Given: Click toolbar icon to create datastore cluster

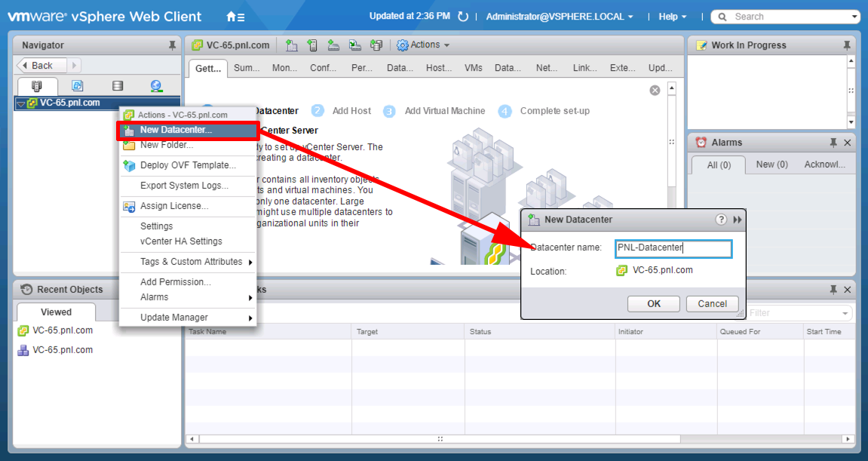Looking at the screenshot, I should pyautogui.click(x=376, y=45).
